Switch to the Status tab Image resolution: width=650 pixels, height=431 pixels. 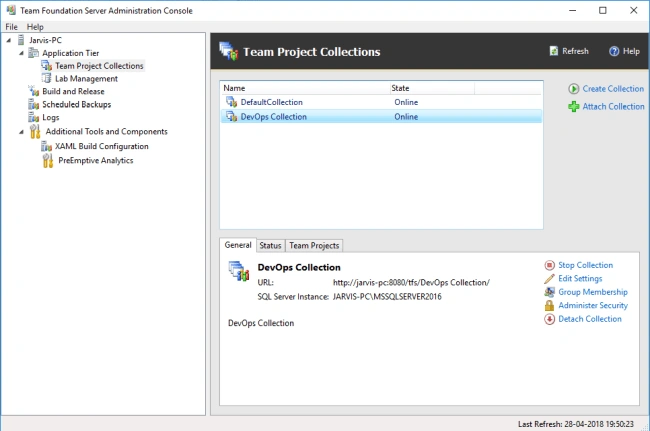(x=270, y=245)
